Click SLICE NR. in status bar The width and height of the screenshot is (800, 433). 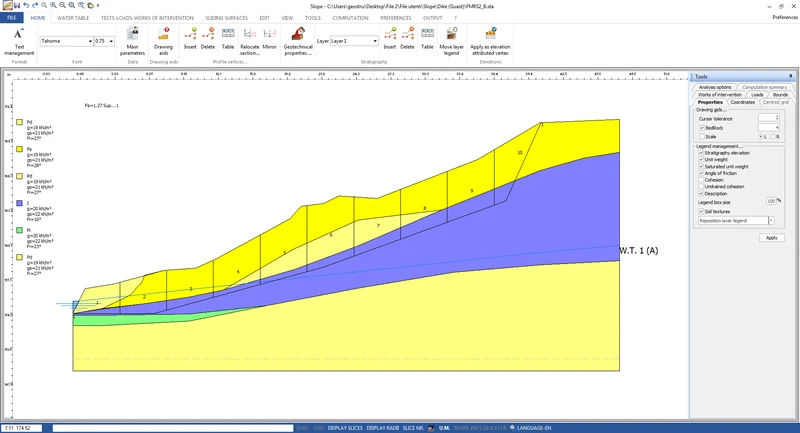[413, 428]
